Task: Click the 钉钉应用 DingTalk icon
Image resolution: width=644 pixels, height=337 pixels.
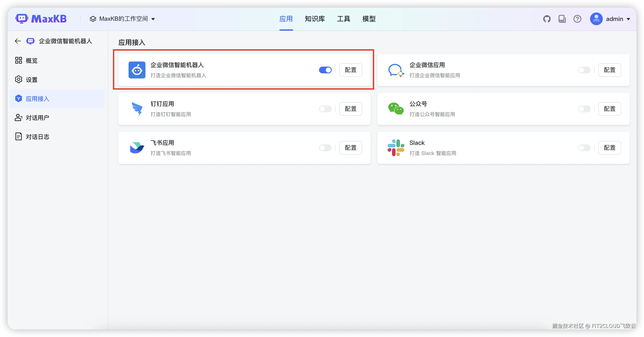Action: pos(137,109)
